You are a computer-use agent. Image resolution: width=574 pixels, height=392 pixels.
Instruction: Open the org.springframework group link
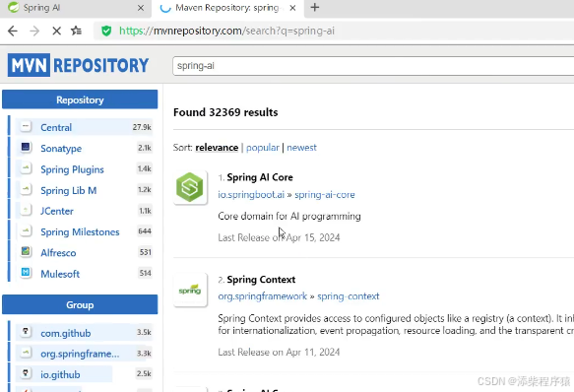(263, 296)
